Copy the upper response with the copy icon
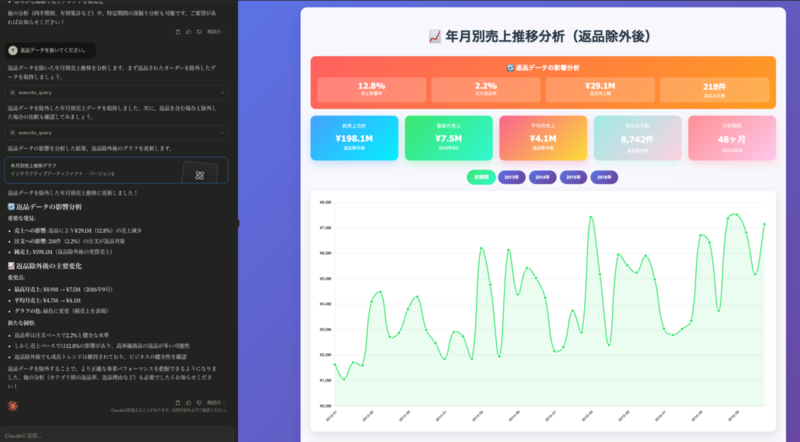 click(x=178, y=32)
